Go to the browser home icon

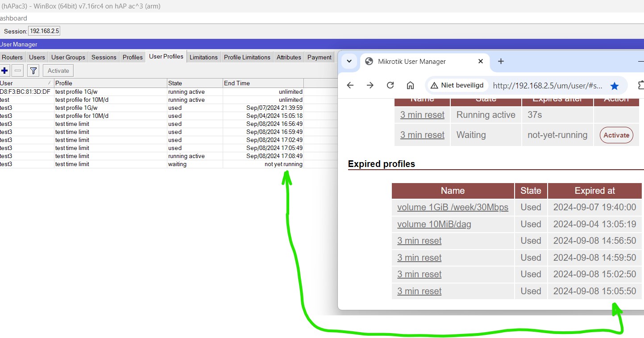tap(410, 85)
